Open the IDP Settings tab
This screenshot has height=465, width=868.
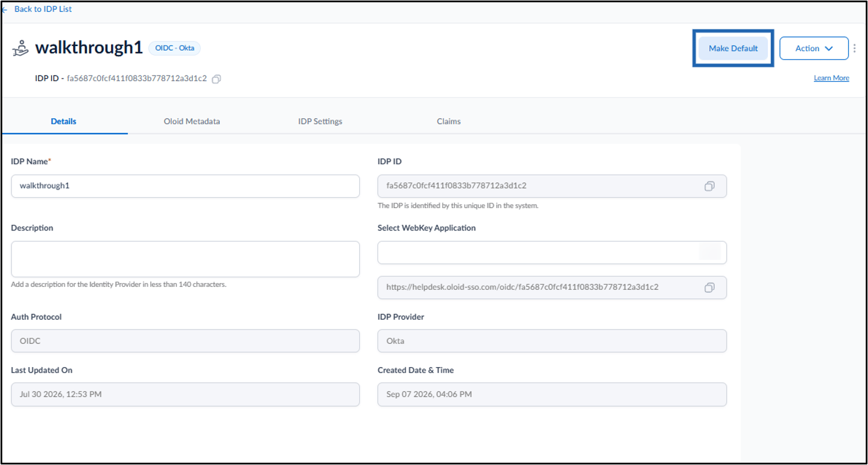(320, 122)
